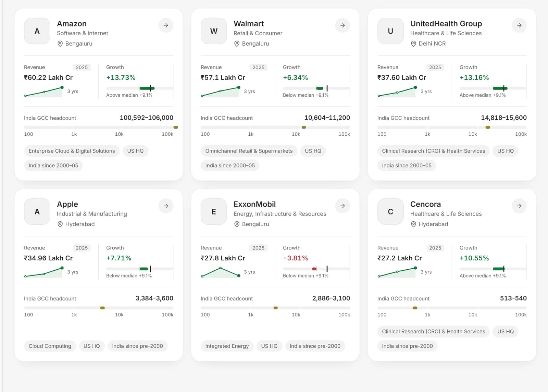
Task: Click ExxonMobil revenue sparkline chart
Action: (x=220, y=272)
